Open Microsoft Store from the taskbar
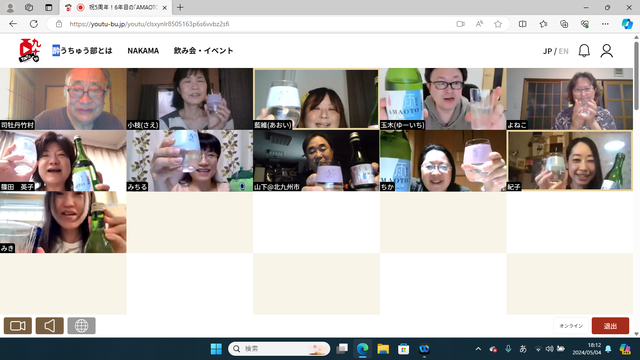Viewport: 640px width, 360px height. [404, 349]
